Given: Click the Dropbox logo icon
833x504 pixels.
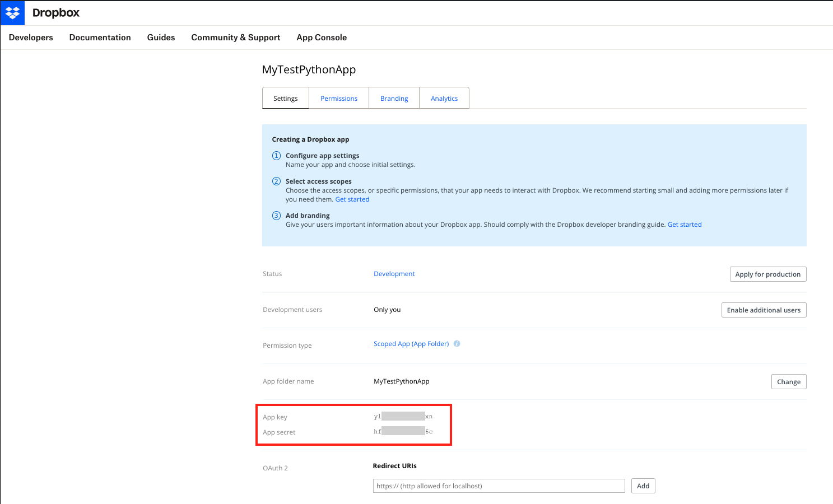Looking at the screenshot, I should [x=12, y=12].
